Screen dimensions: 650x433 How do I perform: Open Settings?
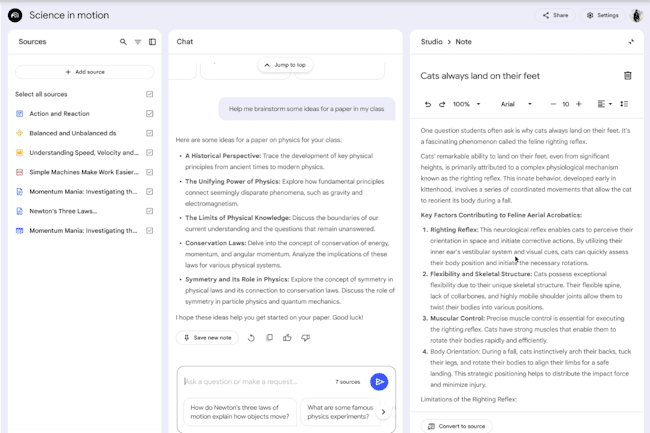602,15
